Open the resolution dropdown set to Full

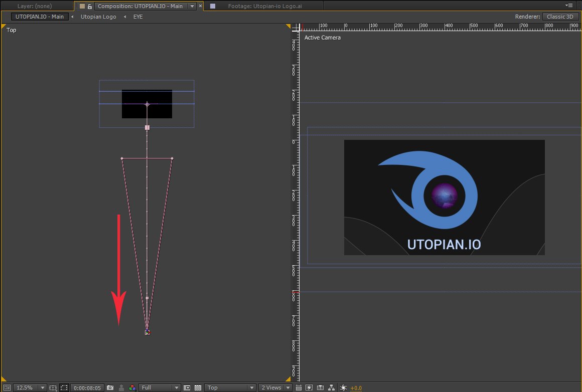click(x=159, y=387)
